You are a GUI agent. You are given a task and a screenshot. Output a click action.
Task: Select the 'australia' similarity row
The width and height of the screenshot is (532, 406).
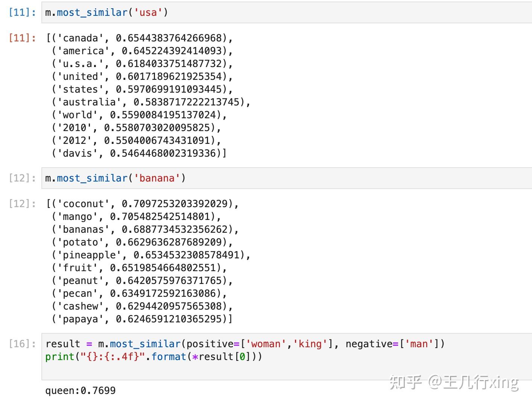click(150, 102)
